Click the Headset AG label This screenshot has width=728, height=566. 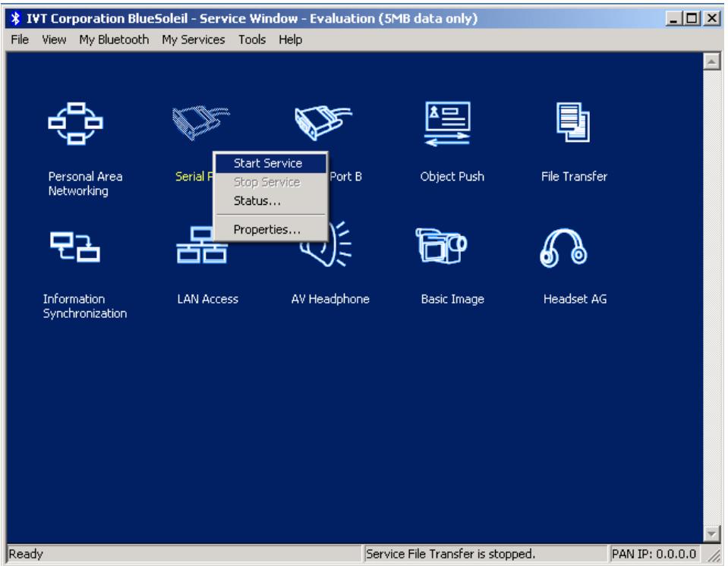tap(575, 299)
